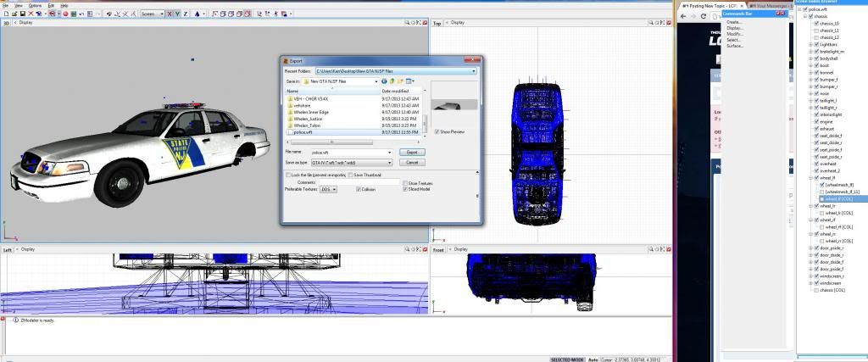The image size is (868, 362).
Task: Uncheck the Collision checkbox
Action: pyautogui.click(x=359, y=189)
